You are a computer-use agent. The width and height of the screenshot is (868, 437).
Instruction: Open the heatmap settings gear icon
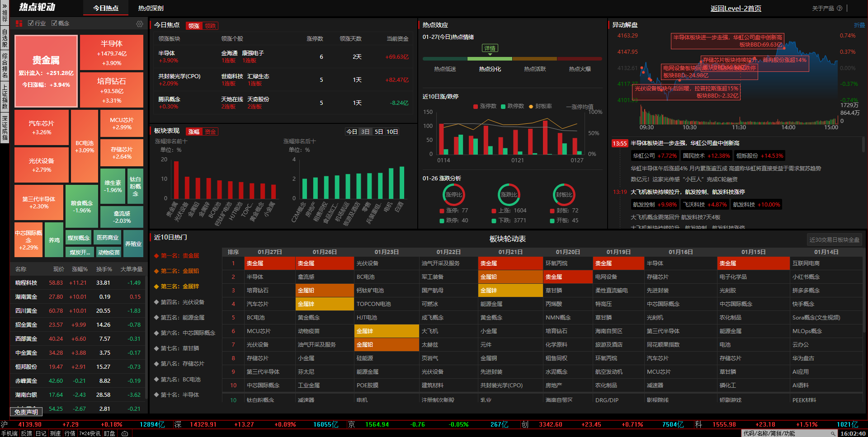pos(140,24)
